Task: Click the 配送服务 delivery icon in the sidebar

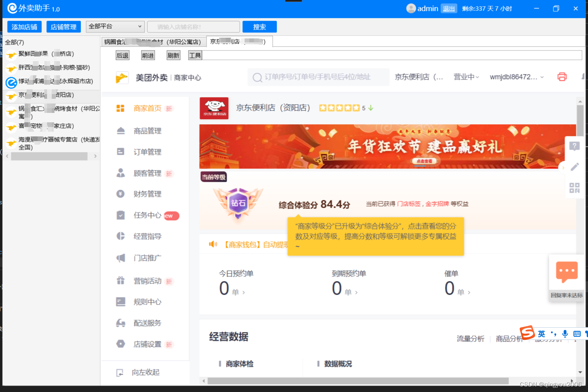Action: (121, 322)
